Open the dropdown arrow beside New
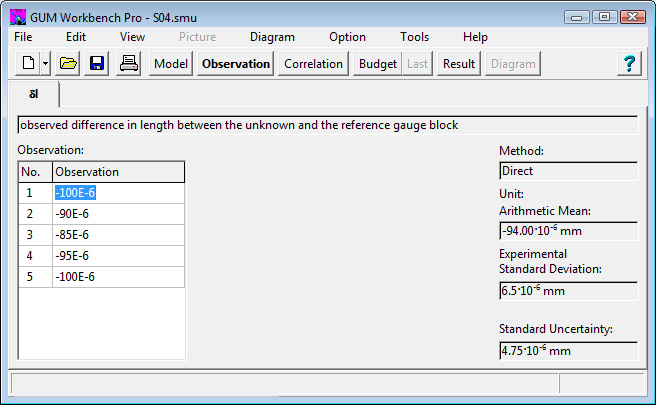The width and height of the screenshot is (656, 405). coord(46,64)
